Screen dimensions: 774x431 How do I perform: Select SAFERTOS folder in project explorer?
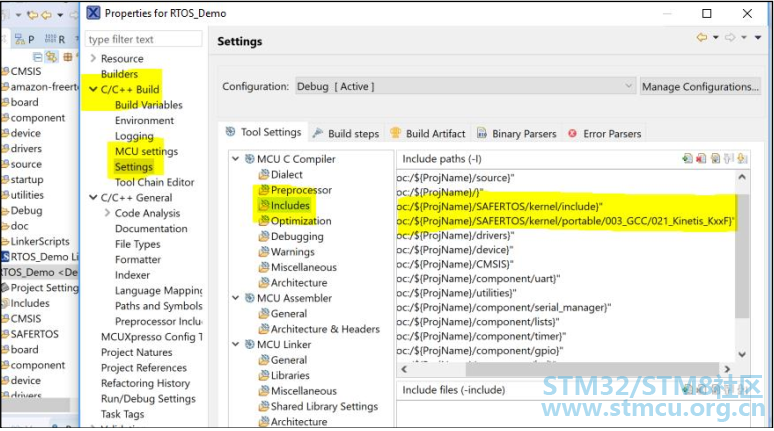pos(35,334)
